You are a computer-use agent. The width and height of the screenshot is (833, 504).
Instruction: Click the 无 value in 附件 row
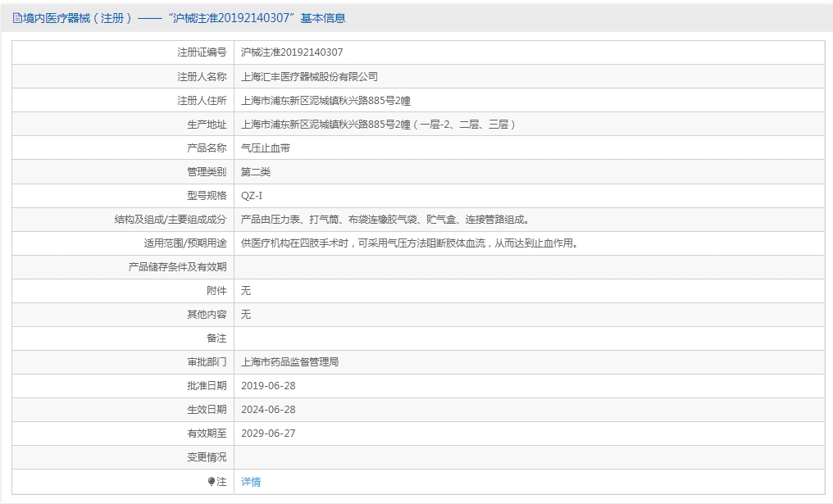click(x=246, y=290)
